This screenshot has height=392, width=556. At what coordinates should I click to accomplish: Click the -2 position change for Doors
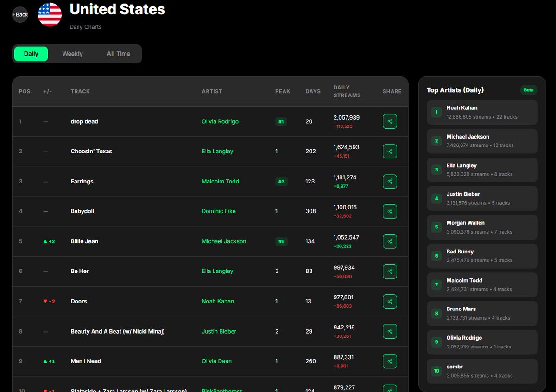tap(49, 301)
